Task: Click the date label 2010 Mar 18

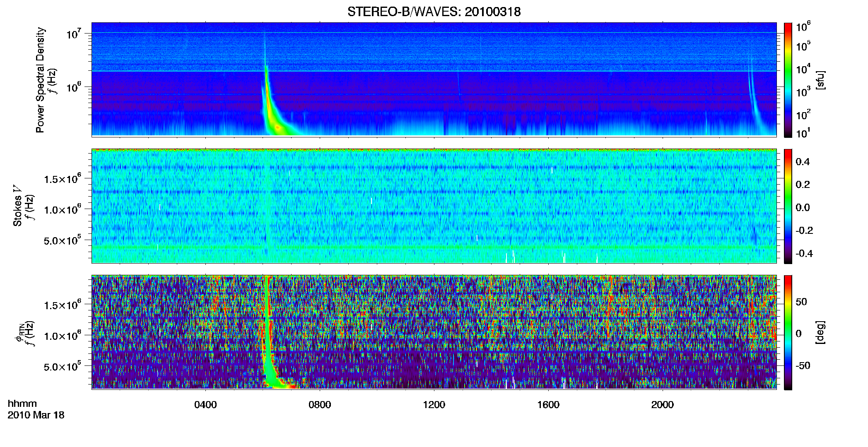Action: [x=36, y=415]
